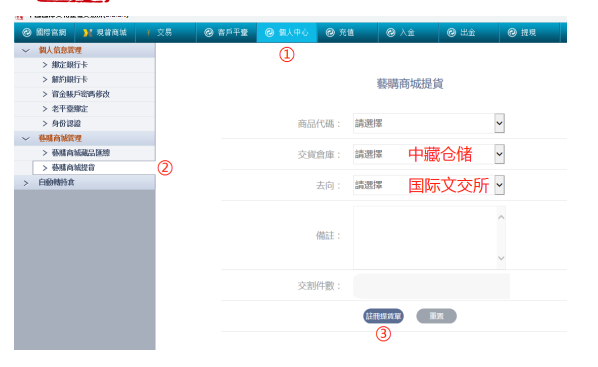Click the 現貨商城 mall icon
Viewport: 598px width, 367px height.
tap(87, 33)
